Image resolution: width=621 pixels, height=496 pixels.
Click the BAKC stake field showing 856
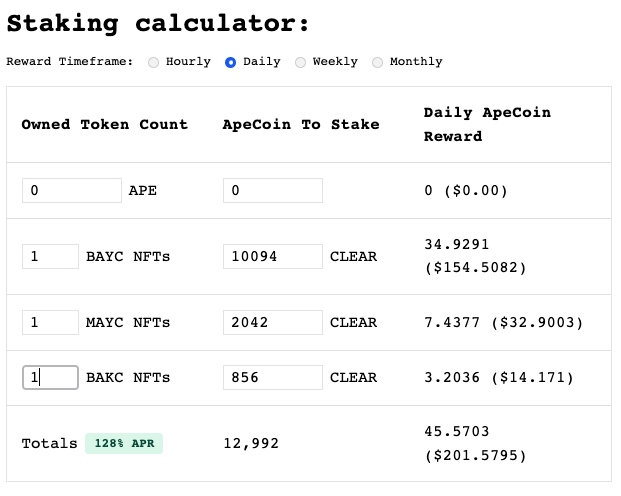[x=273, y=378]
